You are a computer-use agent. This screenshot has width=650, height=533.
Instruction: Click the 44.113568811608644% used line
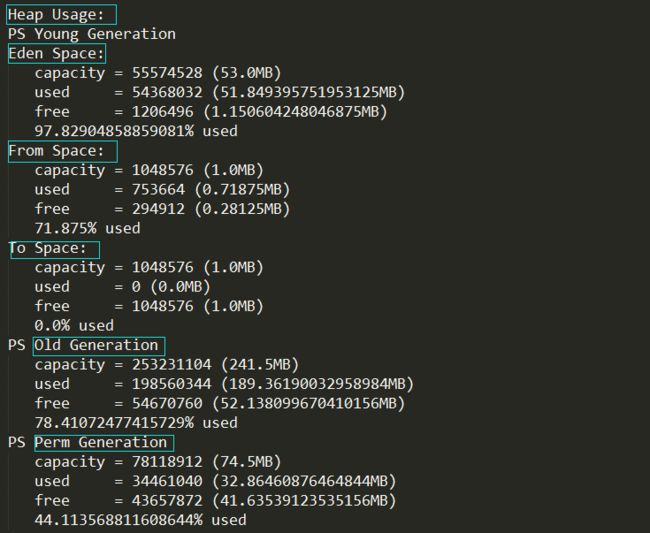[x=141, y=520]
